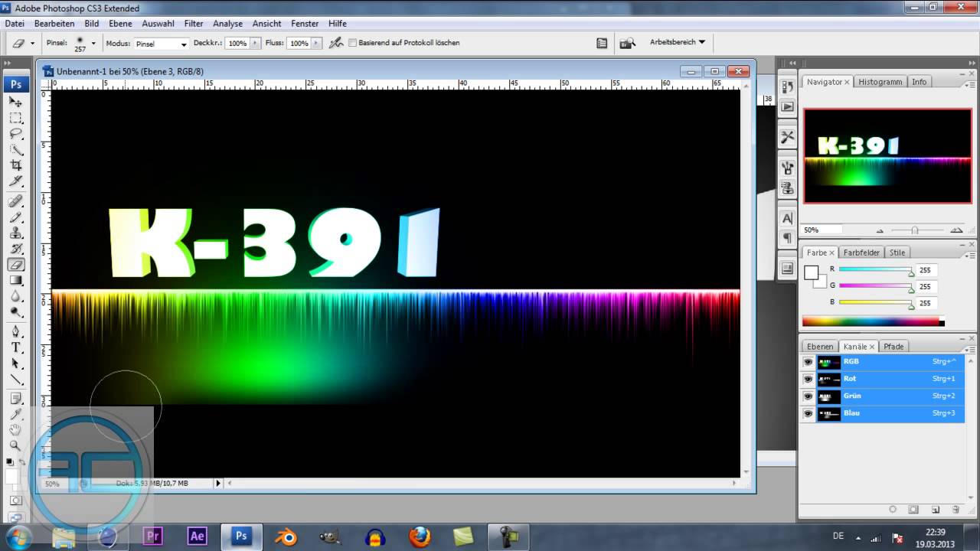Open the History panel icon in dock

[x=787, y=86]
